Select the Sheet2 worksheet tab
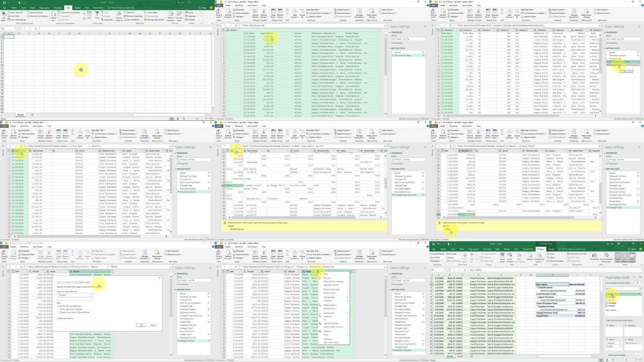The height and width of the screenshot is (362, 644). click(450, 356)
